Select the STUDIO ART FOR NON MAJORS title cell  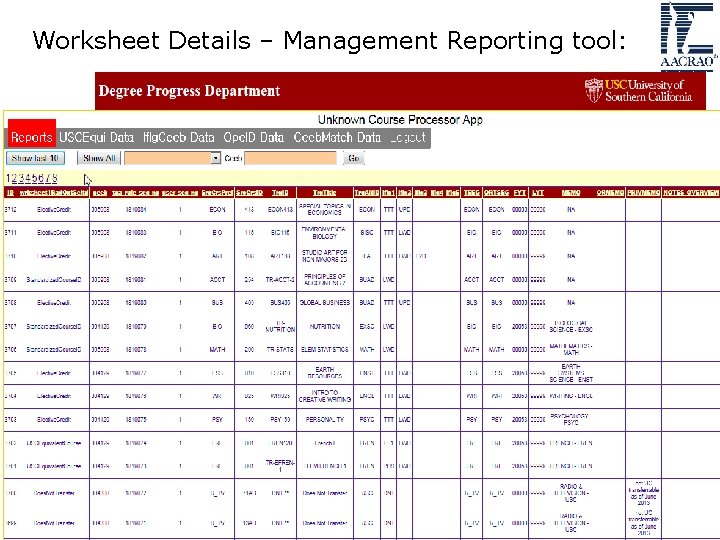[x=325, y=256]
